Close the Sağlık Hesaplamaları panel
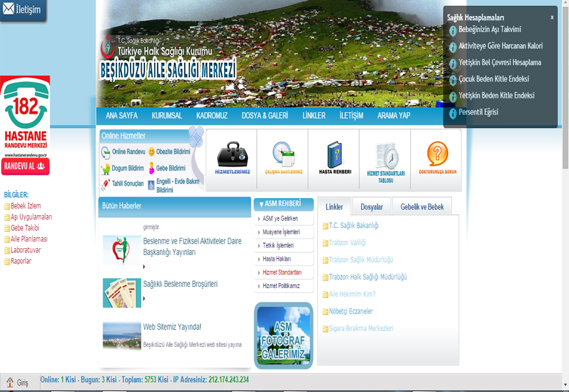 click(551, 16)
